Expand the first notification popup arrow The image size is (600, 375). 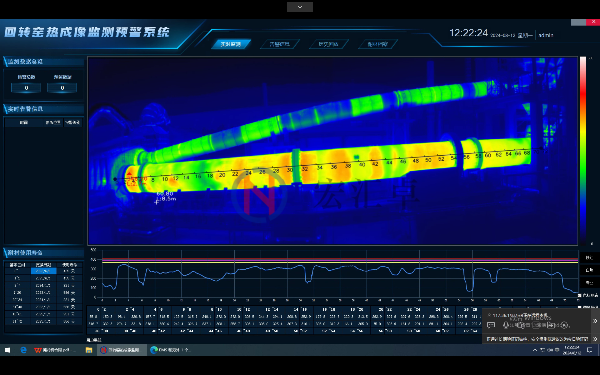pyautogui.click(x=595, y=321)
